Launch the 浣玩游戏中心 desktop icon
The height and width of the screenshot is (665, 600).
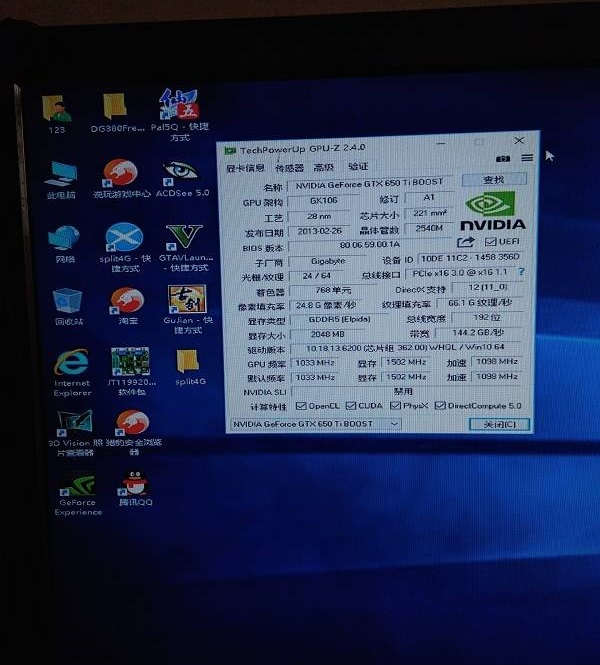click(x=120, y=172)
